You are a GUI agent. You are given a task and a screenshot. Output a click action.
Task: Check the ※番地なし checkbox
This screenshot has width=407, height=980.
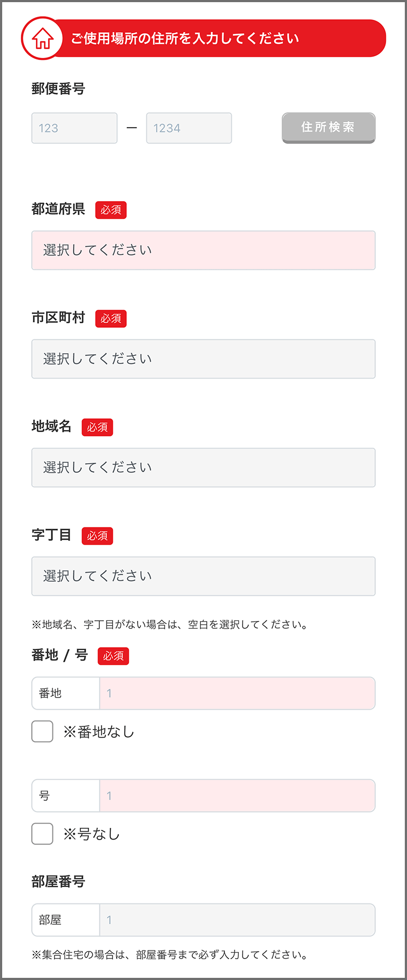point(42,731)
